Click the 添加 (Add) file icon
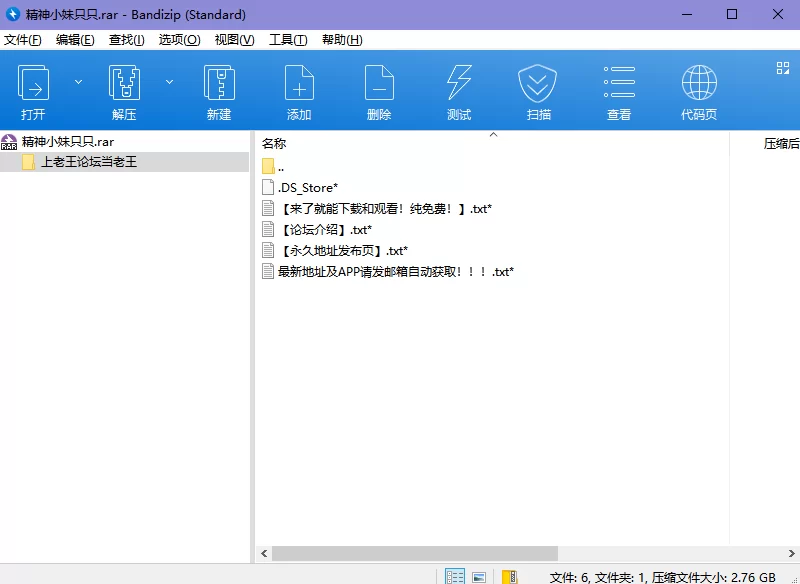The height and width of the screenshot is (584, 800). pyautogui.click(x=299, y=84)
